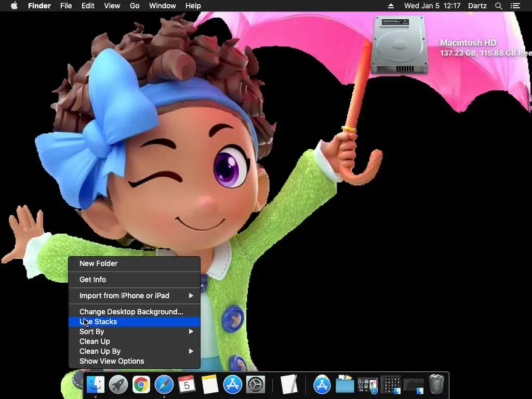
Task: Open the Help menu
Action: click(193, 6)
